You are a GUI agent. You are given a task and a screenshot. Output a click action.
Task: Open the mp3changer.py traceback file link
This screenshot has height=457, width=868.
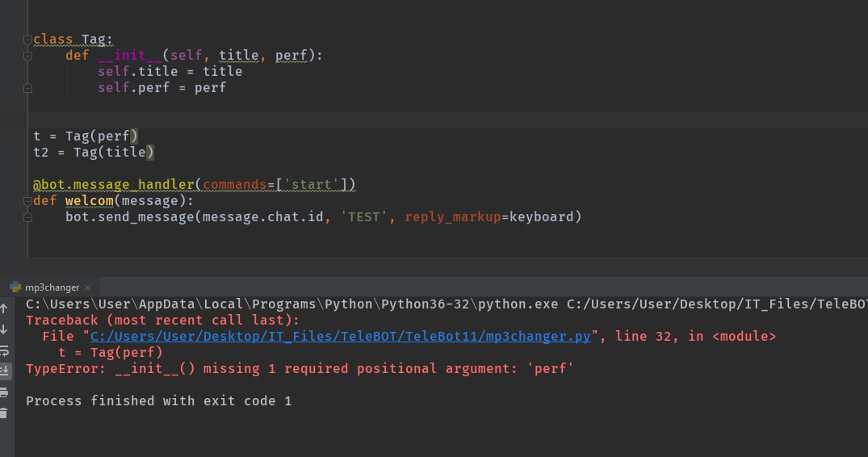click(340, 337)
